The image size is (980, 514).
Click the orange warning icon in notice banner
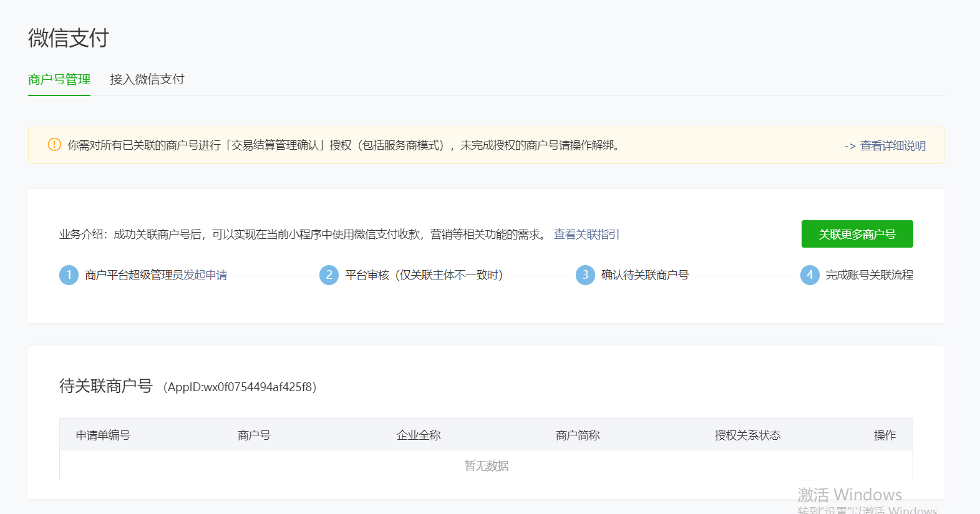[54, 145]
